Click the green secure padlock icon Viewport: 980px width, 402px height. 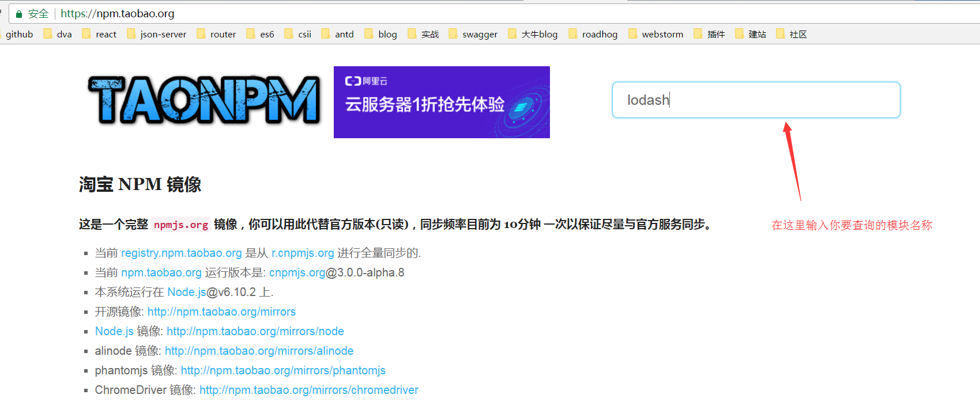pos(19,14)
